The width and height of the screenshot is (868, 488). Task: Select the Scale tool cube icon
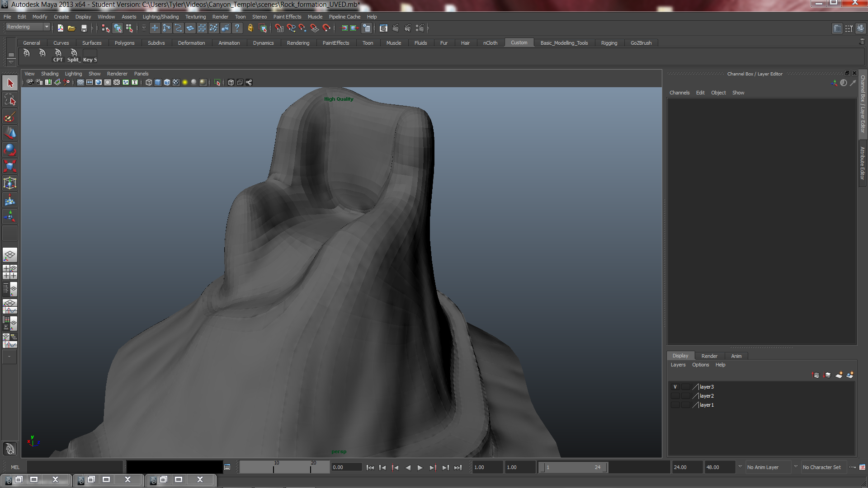(x=10, y=166)
